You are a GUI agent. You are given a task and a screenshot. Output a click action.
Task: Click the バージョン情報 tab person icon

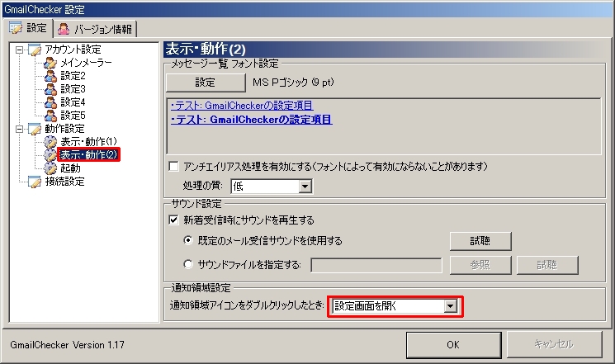click(64, 29)
